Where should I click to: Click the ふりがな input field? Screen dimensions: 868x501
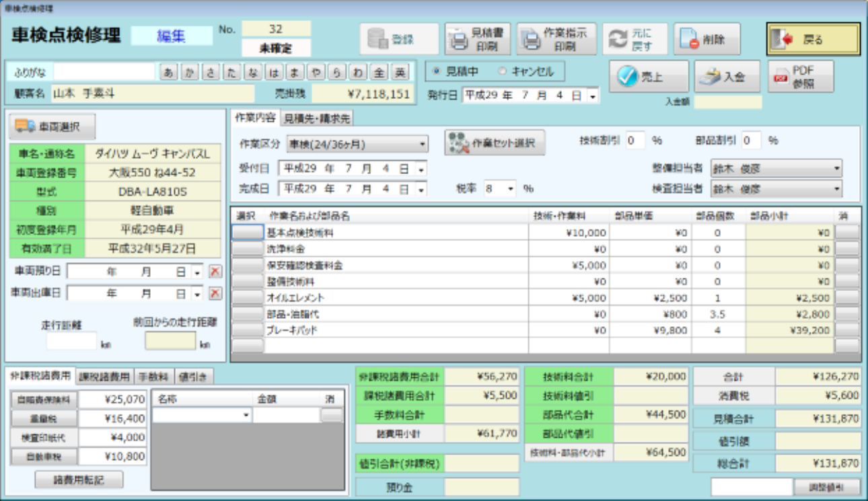(x=104, y=72)
